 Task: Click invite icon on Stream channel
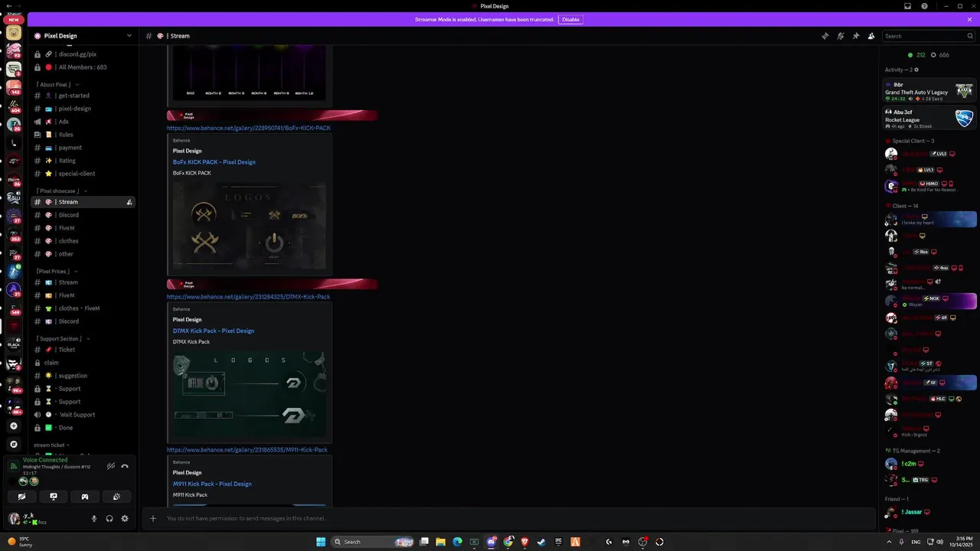[x=129, y=202]
